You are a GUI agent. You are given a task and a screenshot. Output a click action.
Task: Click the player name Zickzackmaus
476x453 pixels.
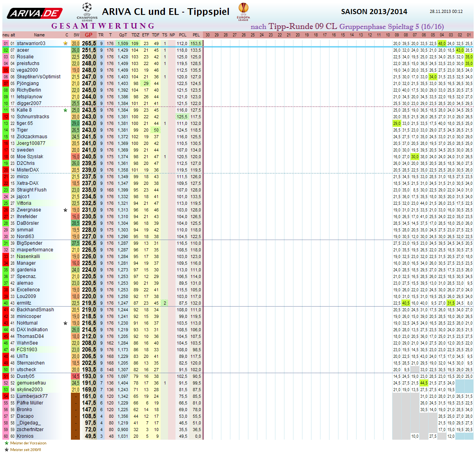tap(32, 137)
